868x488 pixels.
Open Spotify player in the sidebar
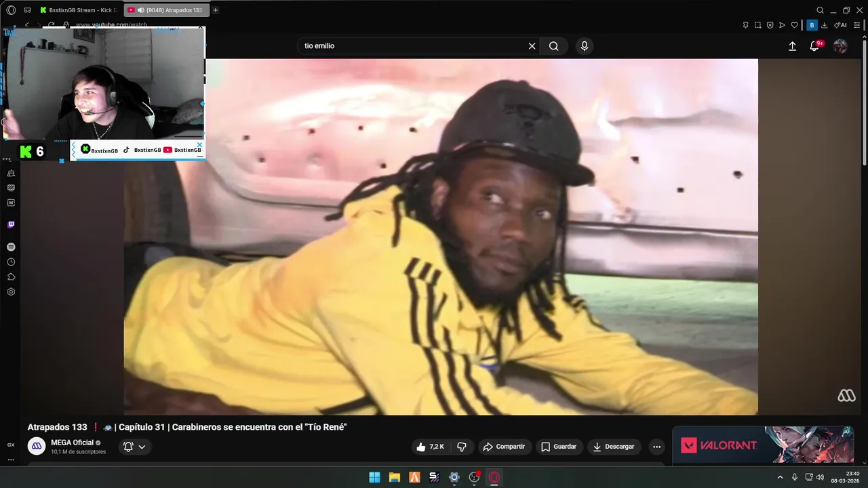pyautogui.click(x=11, y=247)
